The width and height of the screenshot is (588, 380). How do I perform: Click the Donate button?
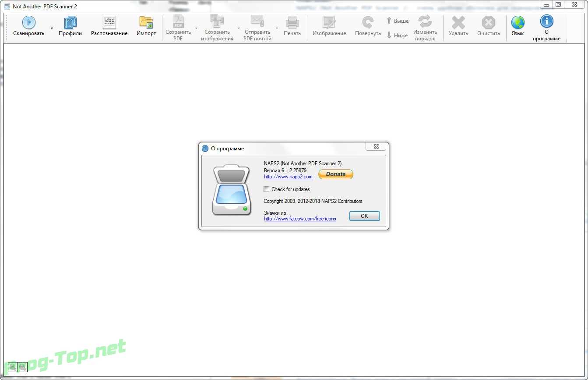click(x=336, y=174)
